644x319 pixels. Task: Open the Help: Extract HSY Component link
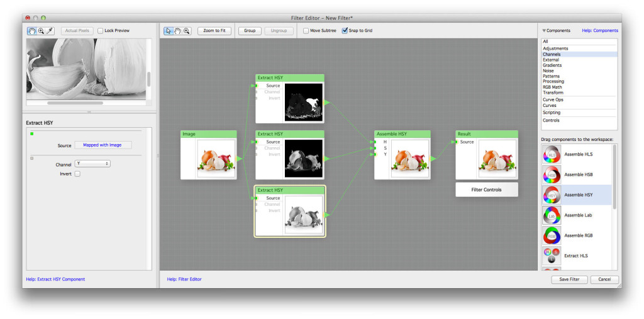pyautogui.click(x=55, y=279)
